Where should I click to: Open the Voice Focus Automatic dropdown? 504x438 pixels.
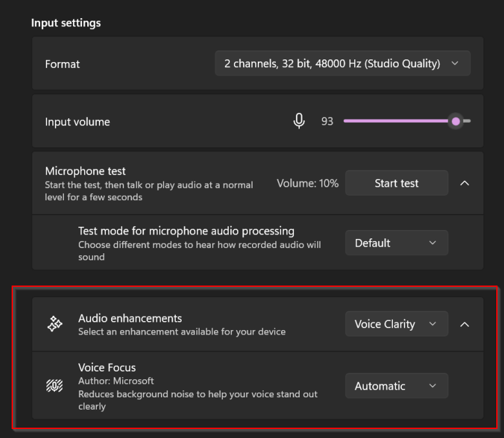[397, 386]
